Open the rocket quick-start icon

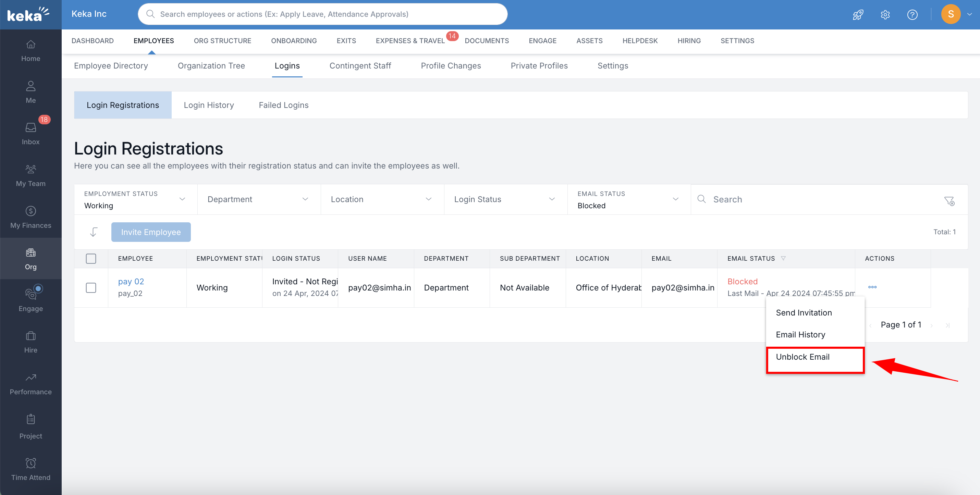858,14
